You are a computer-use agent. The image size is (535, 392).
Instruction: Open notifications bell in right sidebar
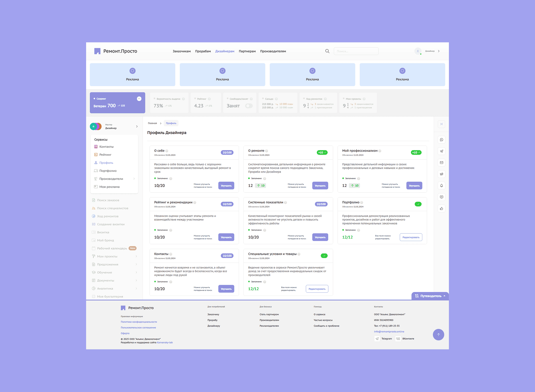click(441, 186)
